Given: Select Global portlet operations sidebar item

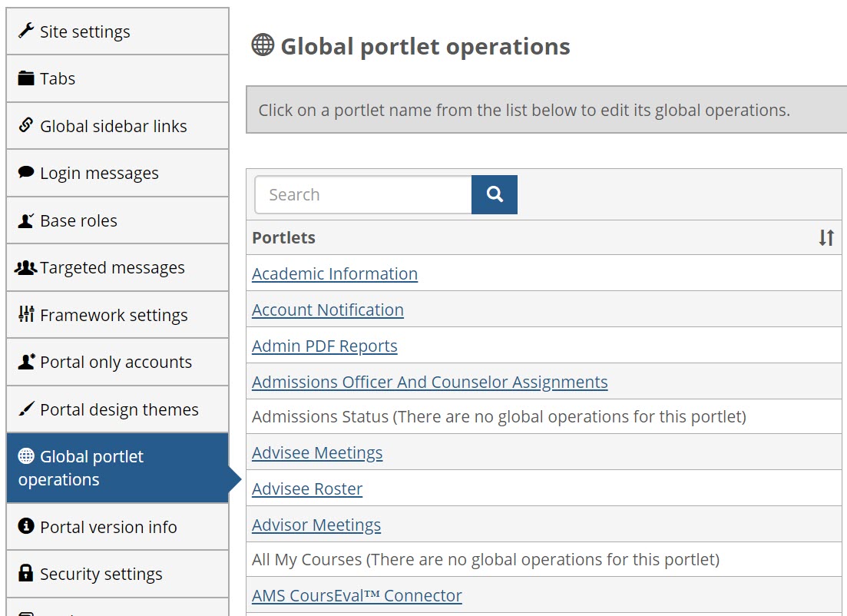Looking at the screenshot, I should [x=81, y=468].
